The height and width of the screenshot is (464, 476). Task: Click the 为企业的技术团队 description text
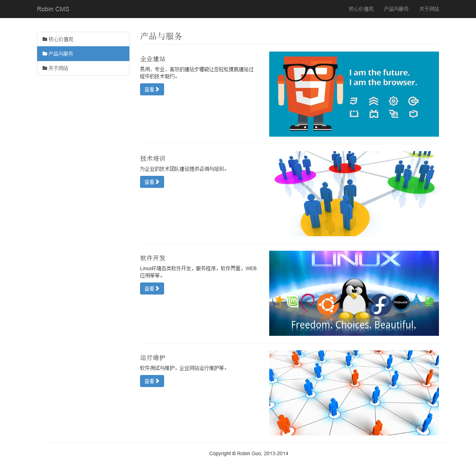183,169
